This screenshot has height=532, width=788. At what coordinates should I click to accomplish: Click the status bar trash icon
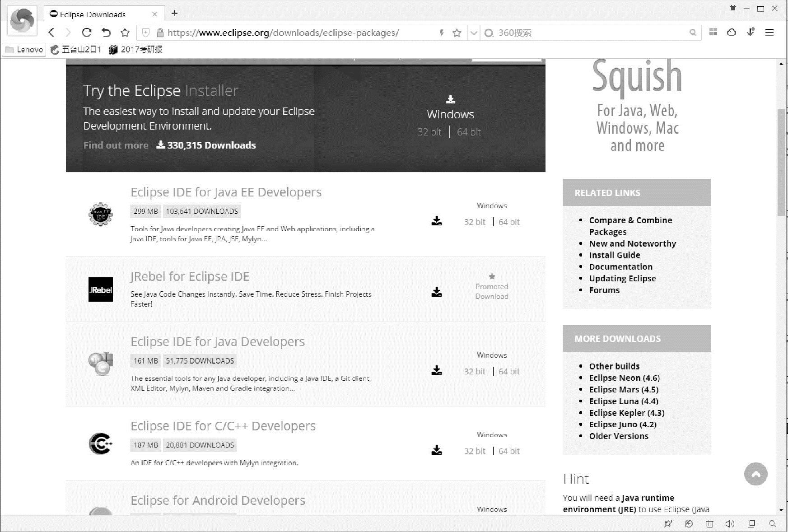point(709,524)
